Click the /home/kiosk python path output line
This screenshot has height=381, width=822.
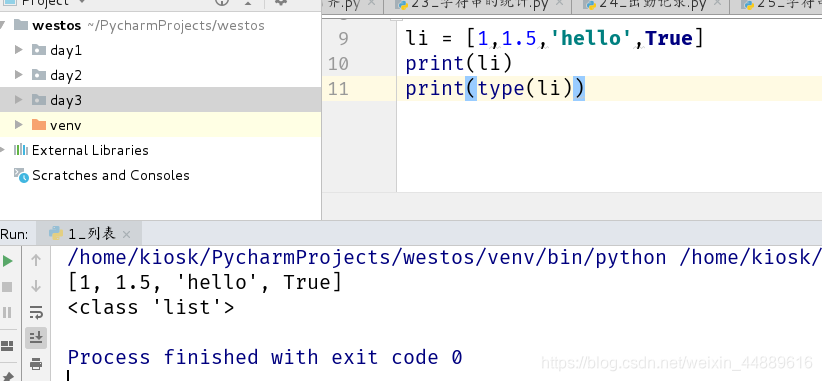click(445, 257)
